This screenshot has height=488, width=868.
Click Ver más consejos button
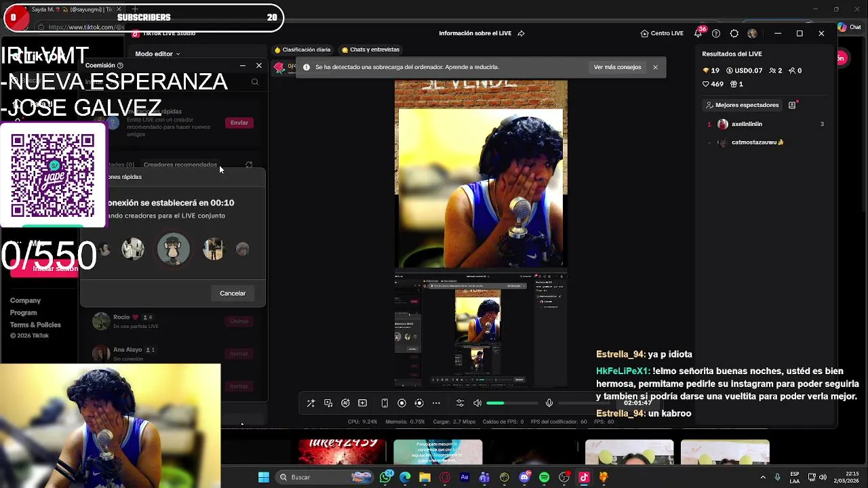coord(617,67)
